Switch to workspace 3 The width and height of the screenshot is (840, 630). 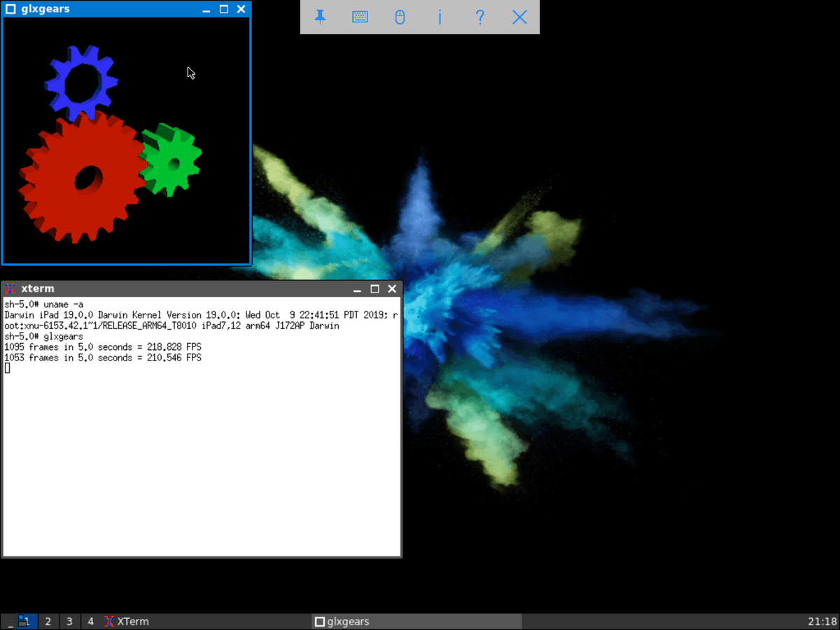coord(69,621)
